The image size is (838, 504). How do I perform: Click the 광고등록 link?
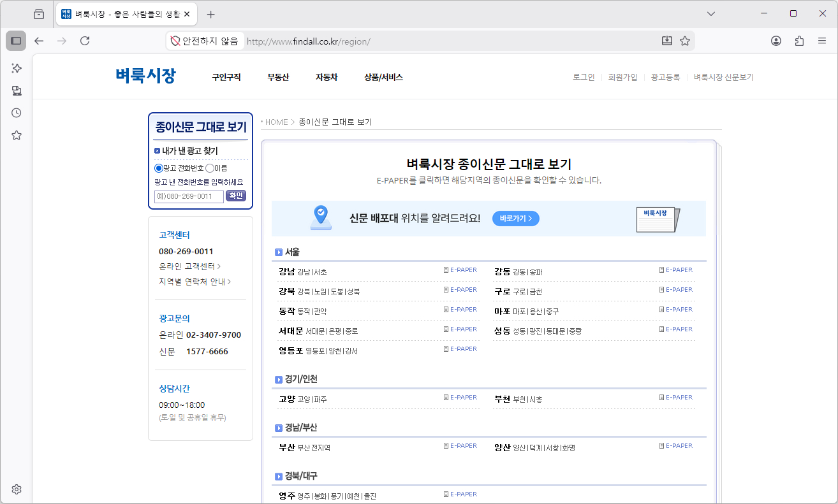point(665,77)
